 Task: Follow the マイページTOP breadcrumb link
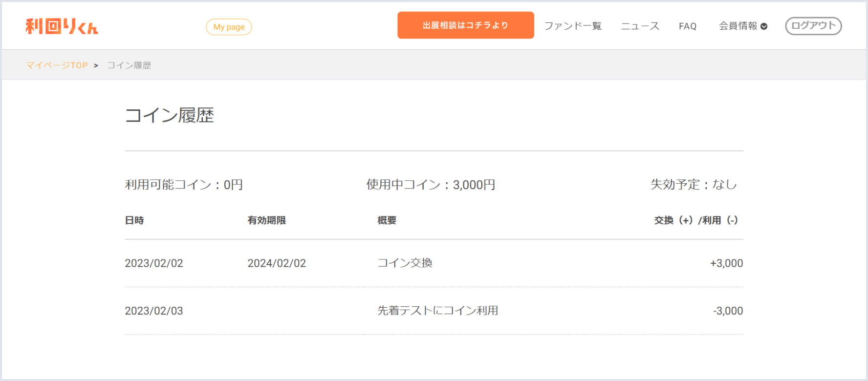(57, 65)
